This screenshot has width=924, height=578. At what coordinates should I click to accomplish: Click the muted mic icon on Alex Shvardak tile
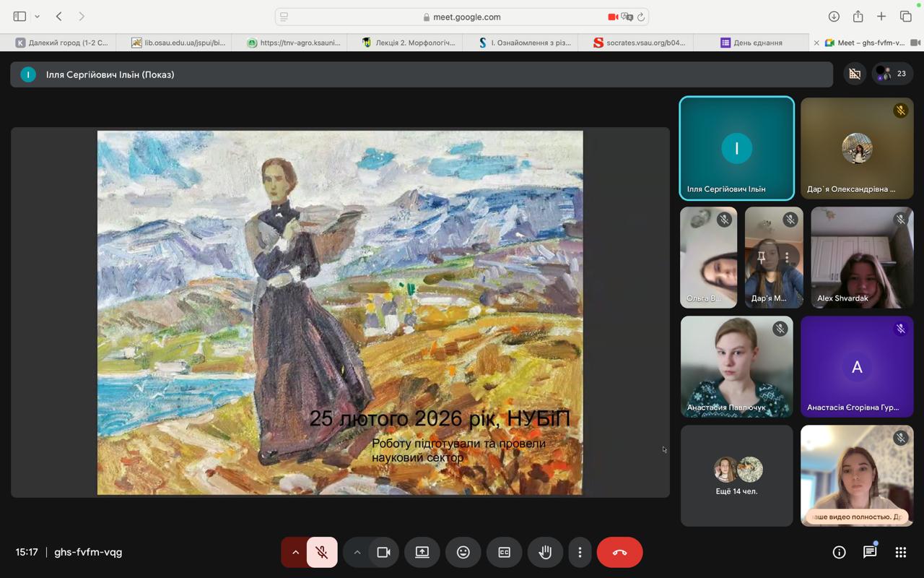900,220
